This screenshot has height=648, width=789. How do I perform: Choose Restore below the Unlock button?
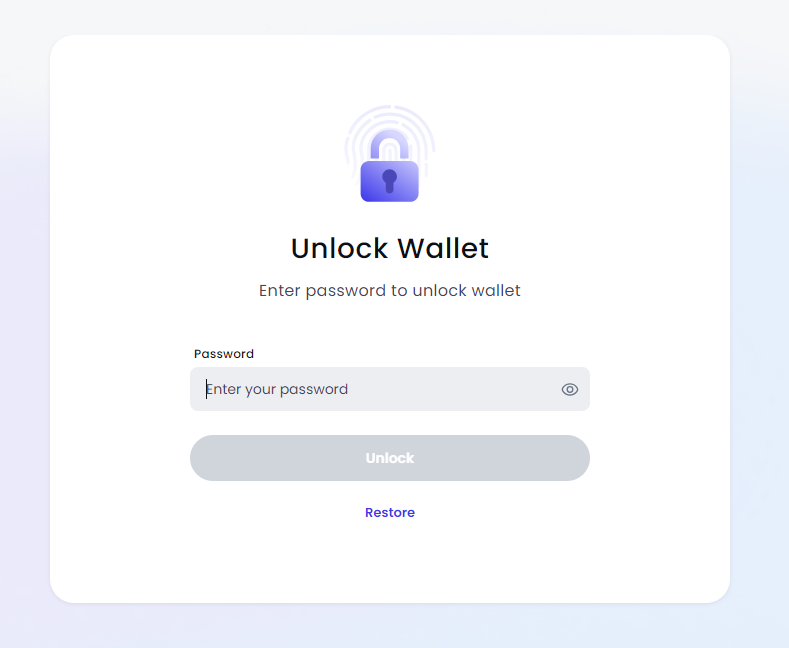pos(389,512)
